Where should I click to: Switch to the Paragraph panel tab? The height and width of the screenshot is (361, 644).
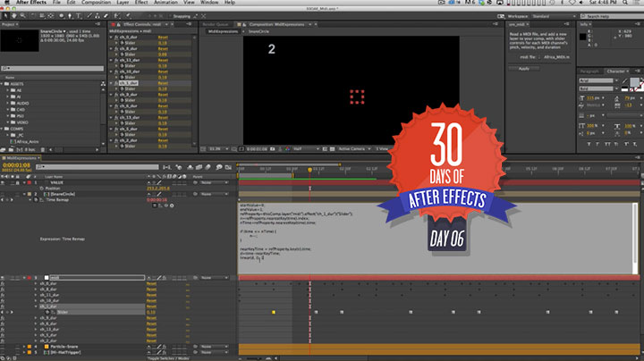[x=589, y=71]
